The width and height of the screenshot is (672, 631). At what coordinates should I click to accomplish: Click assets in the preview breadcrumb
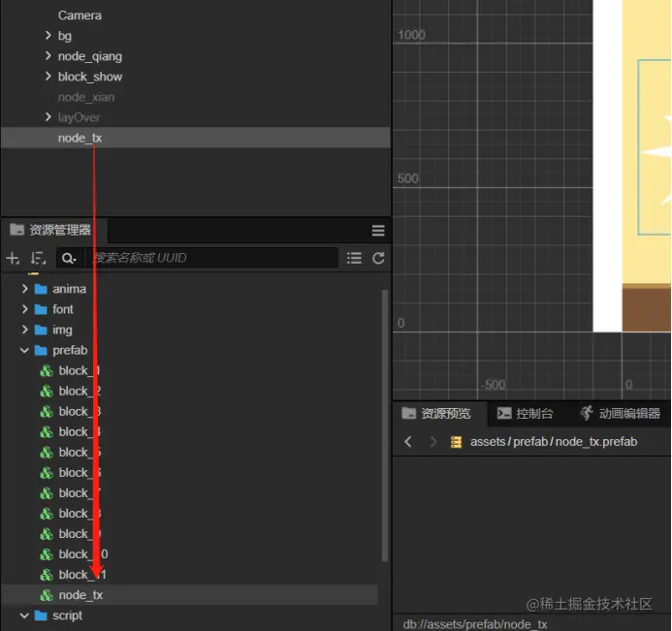(488, 442)
